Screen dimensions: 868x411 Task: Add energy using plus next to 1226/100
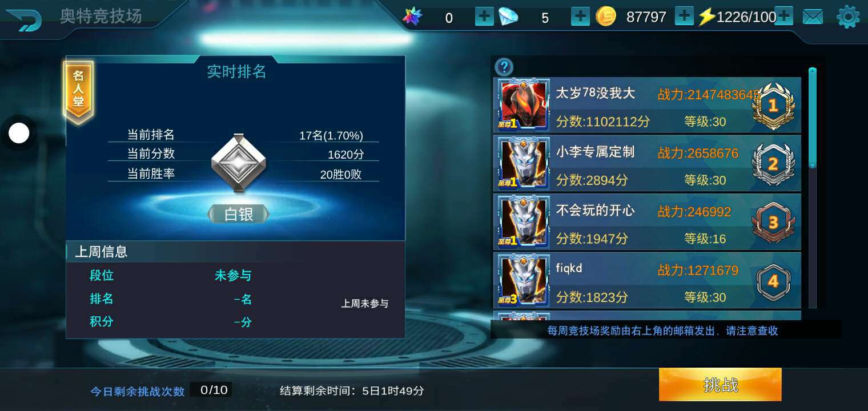click(x=784, y=17)
